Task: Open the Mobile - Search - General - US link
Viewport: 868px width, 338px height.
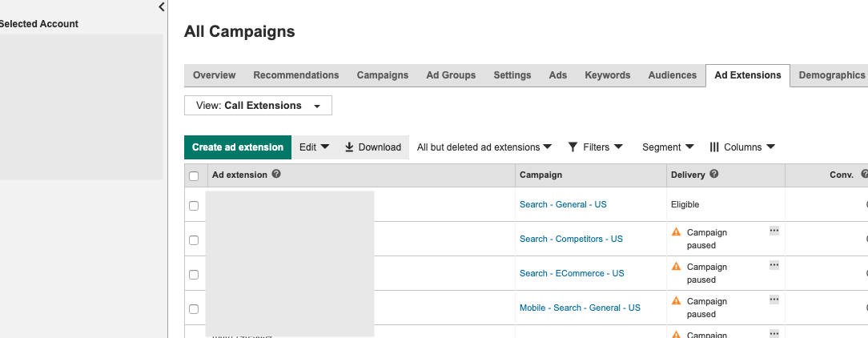Action: 580,308
